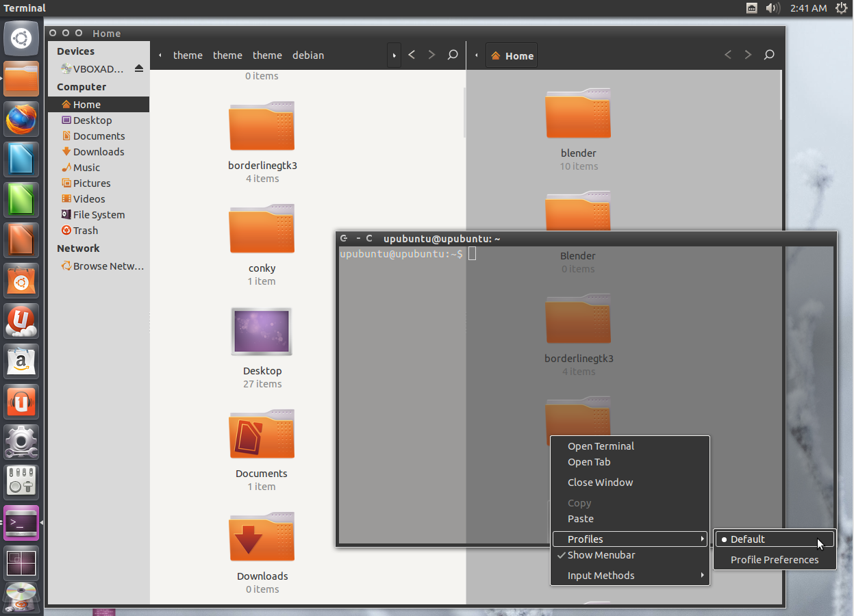
Task: Open the volume indicator in top panel
Action: [773, 8]
